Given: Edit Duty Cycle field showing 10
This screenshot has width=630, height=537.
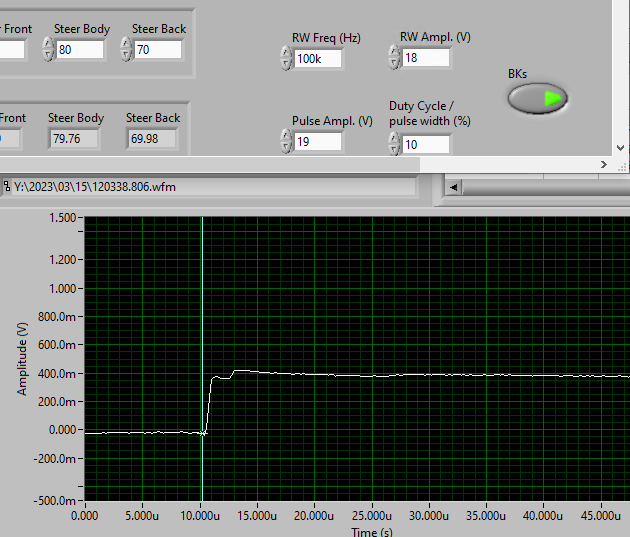Looking at the screenshot, I should point(425,144).
